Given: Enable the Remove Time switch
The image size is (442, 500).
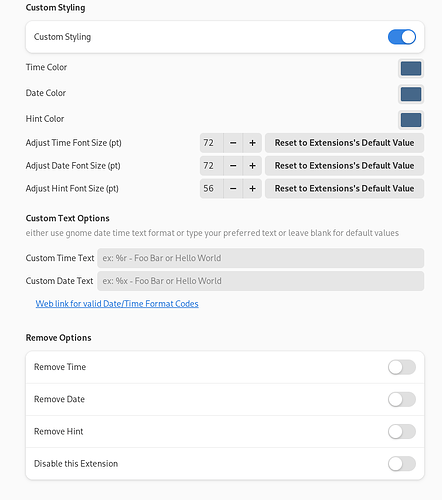Looking at the screenshot, I should point(402,367).
